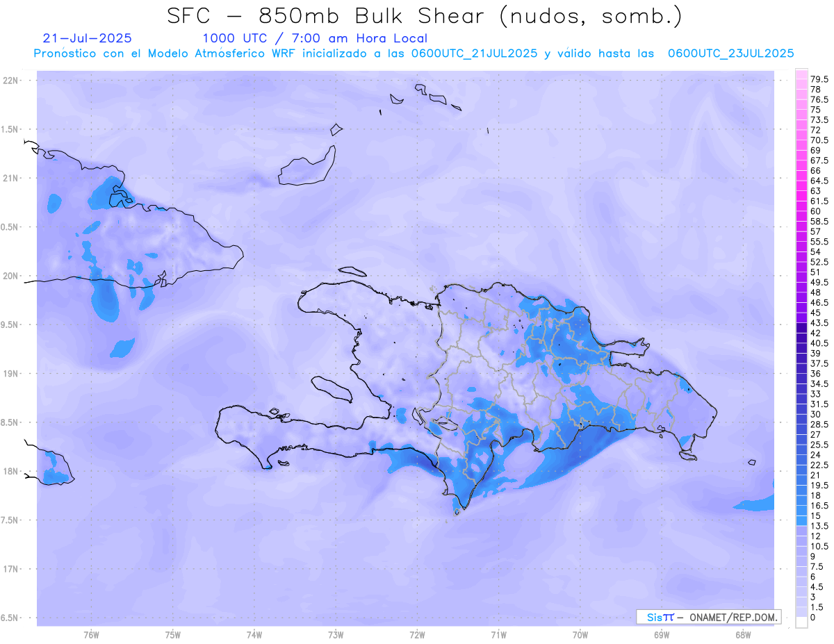This screenshot has height=644, width=834.
Task: Click the dark purple swatch between 42 and 43.5
Action: point(801,328)
